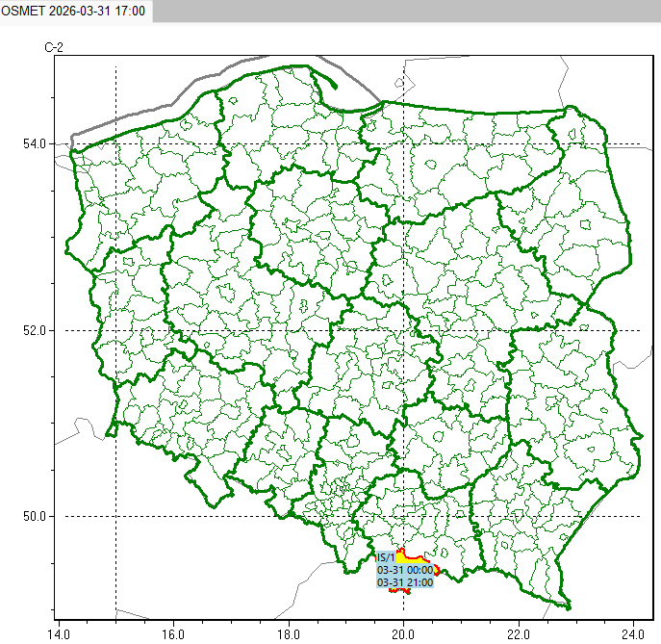Click the 54.0 latitude axis label

(35, 144)
